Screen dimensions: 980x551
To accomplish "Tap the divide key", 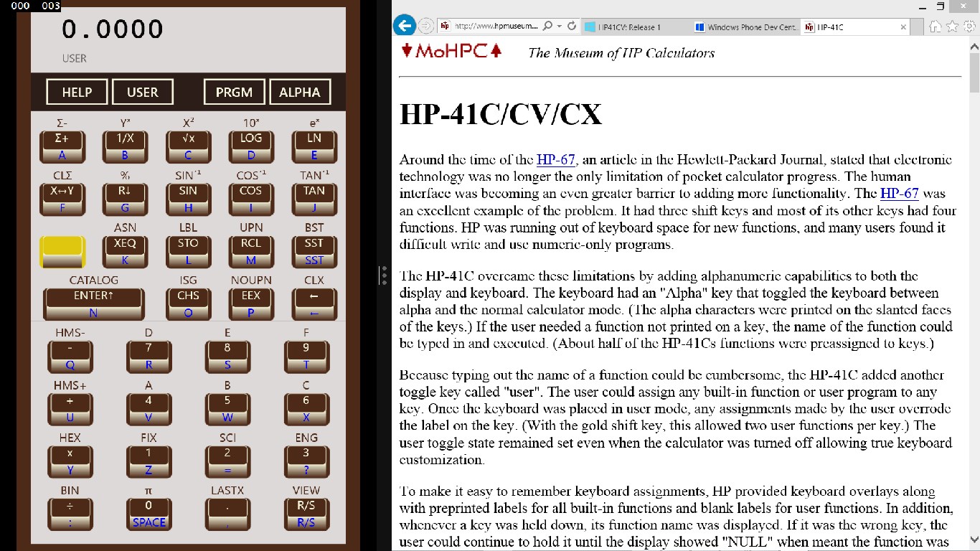I will tap(70, 514).
